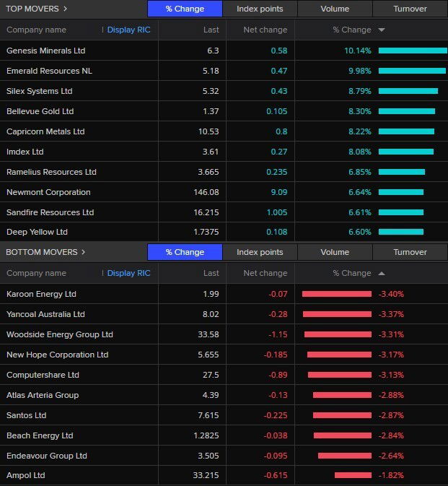Sort Top Movers by the Last column header

tap(211, 30)
